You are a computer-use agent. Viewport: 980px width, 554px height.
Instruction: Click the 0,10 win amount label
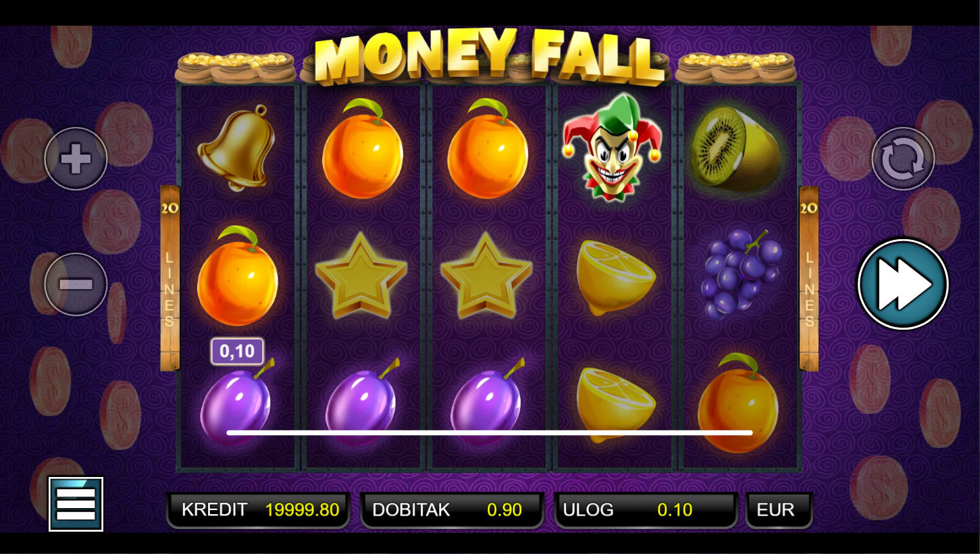click(x=237, y=351)
